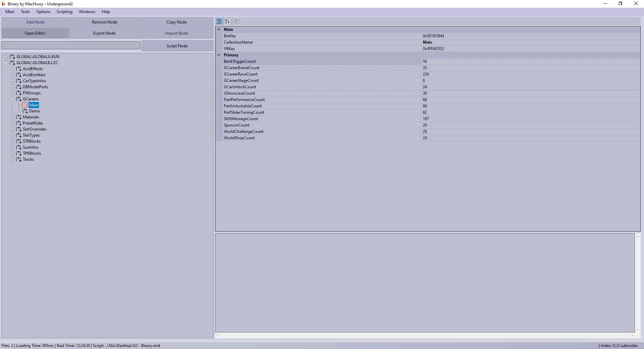Select the PerfSliderTuningCount property

244,112
